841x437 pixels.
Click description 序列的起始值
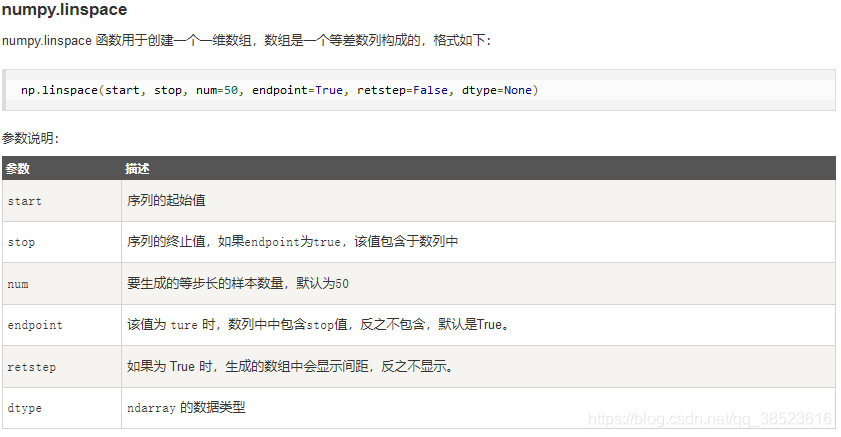click(166, 201)
